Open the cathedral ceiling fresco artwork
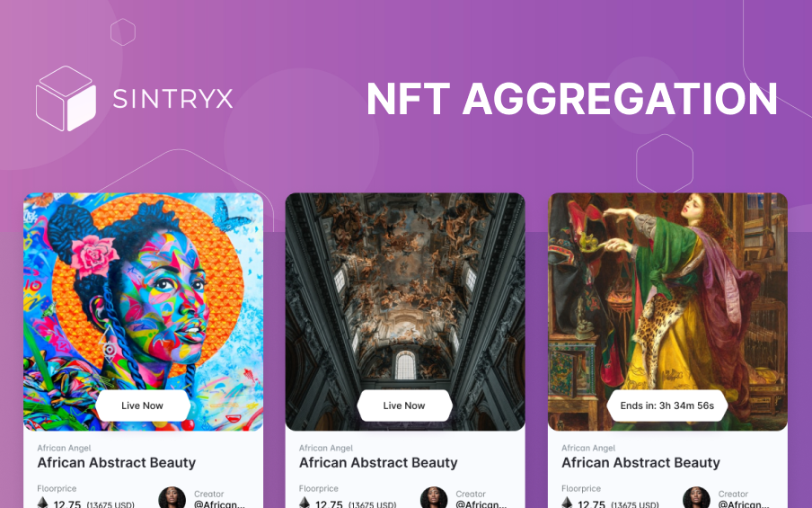 tap(405, 311)
